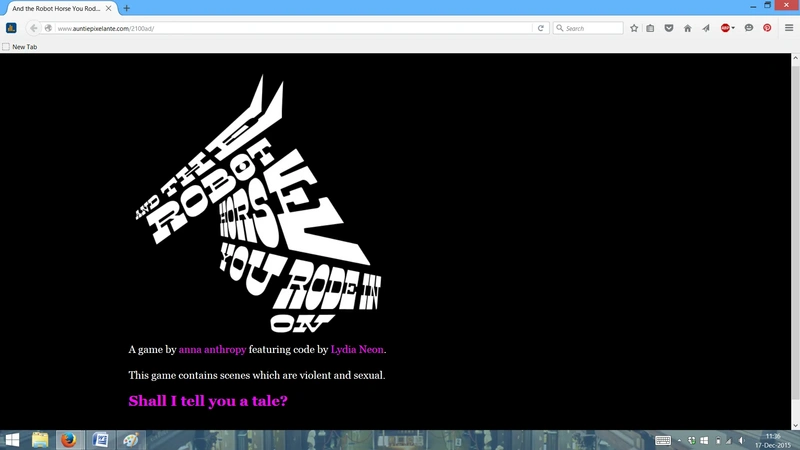
Task: Click the Pinterest toolbar icon
Action: [767, 28]
